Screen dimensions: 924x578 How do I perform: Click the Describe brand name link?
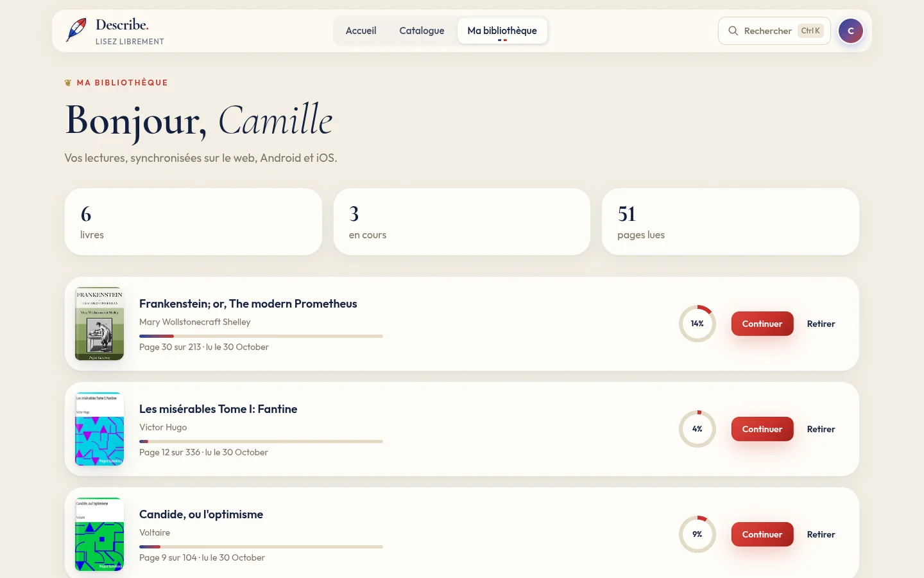click(x=122, y=25)
